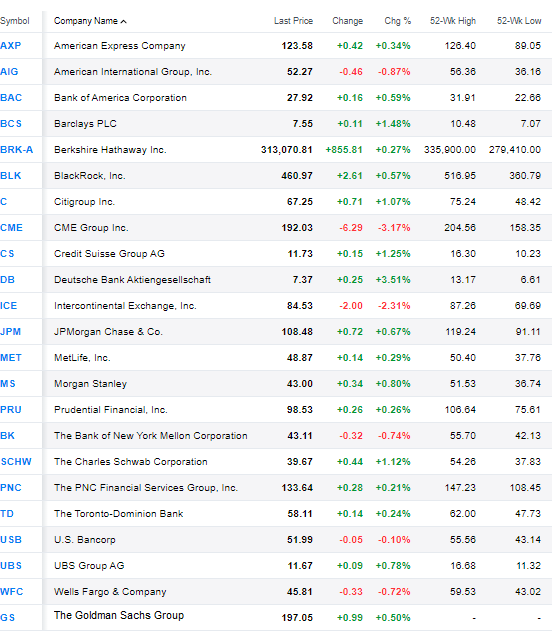Open the AIG ticker link
The image size is (552, 639).
click(x=9, y=72)
